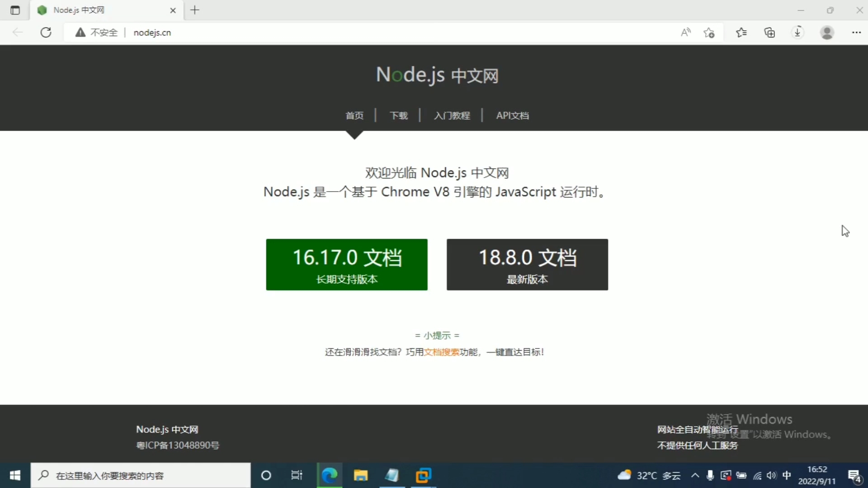Click the 网站全自动智能运行 footer text
868x488 pixels.
(698, 429)
